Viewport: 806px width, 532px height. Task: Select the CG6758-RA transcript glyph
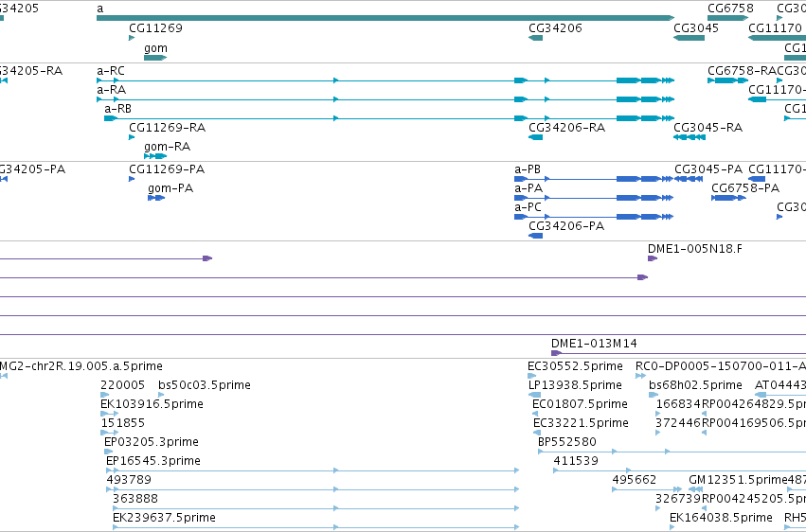pyautogui.click(x=728, y=80)
